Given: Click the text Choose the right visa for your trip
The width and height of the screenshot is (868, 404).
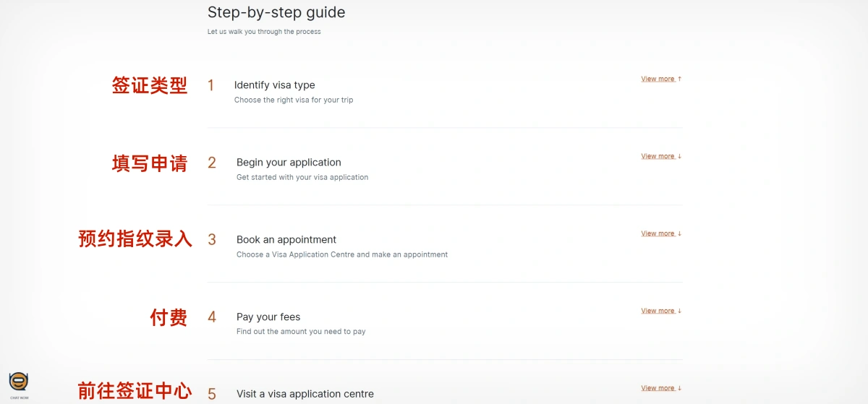Looking at the screenshot, I should tap(294, 100).
